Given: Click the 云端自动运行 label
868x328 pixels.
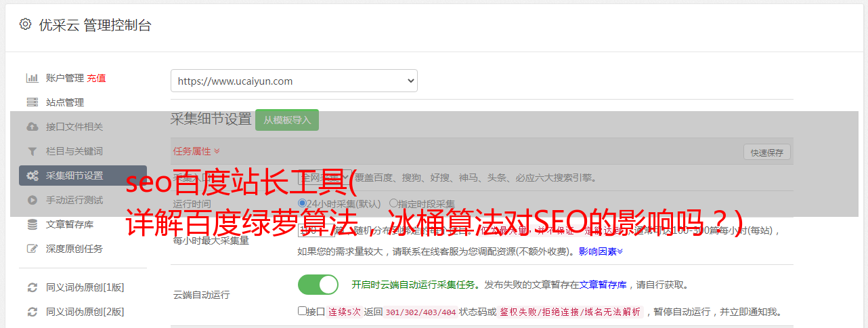Looking at the screenshot, I should click(x=201, y=295).
